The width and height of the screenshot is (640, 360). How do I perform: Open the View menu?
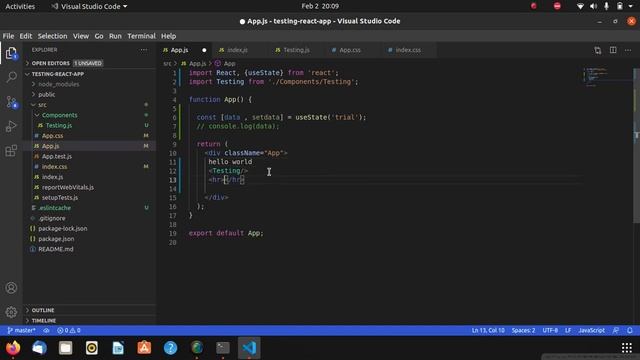(x=81, y=36)
